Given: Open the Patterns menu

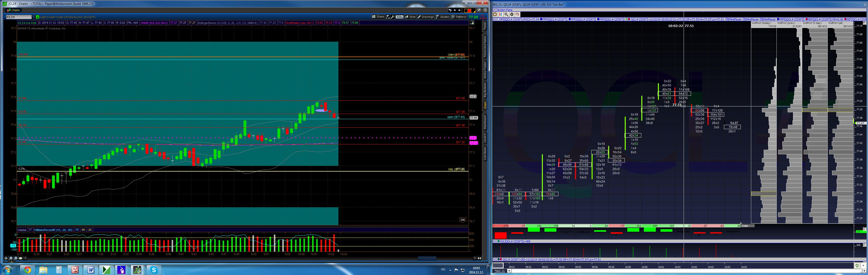Looking at the screenshot, I should tap(458, 17).
